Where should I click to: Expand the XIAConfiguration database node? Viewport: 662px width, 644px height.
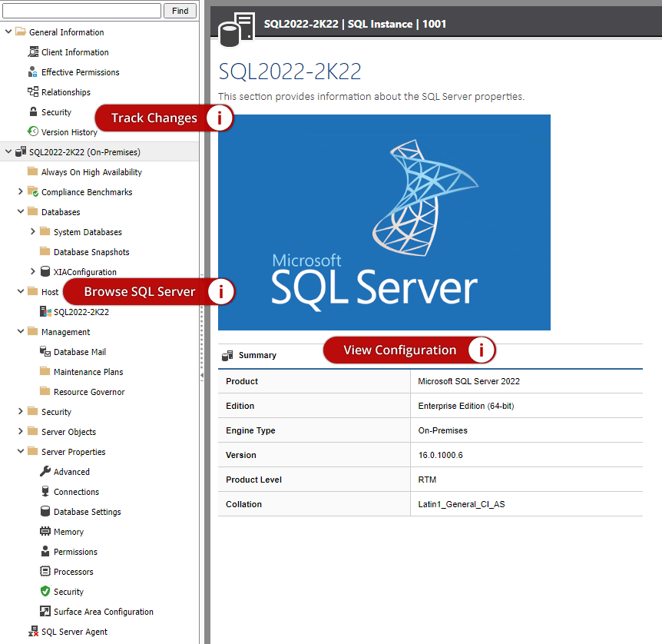point(32,271)
